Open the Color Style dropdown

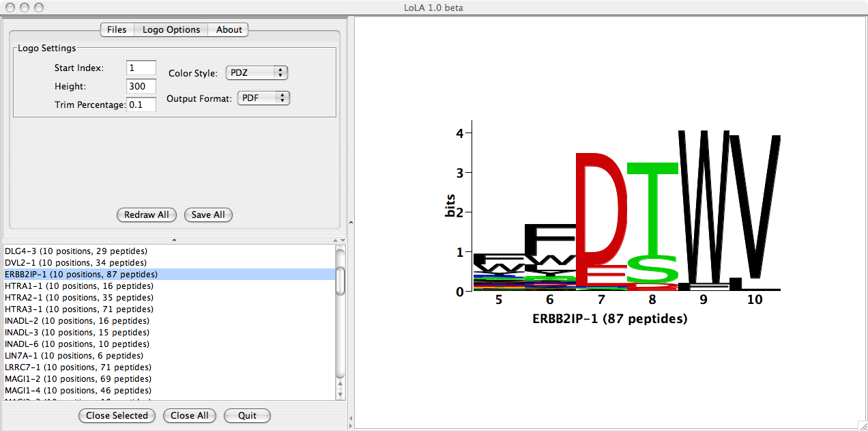click(x=257, y=72)
